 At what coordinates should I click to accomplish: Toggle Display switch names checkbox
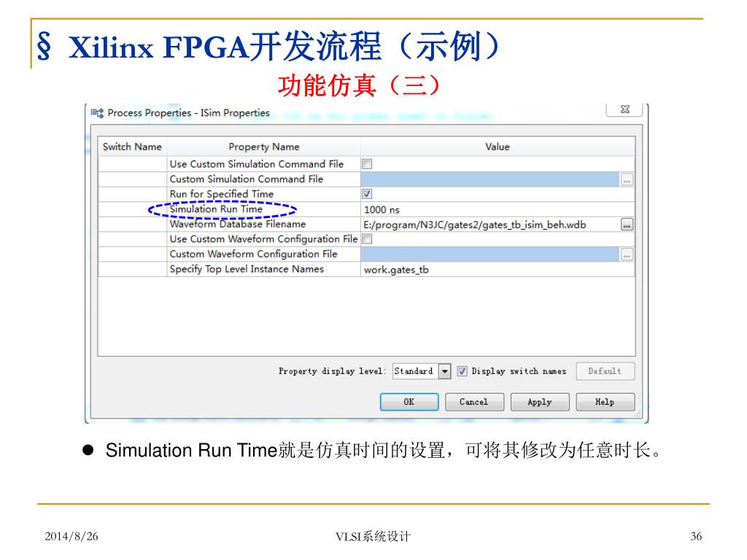(462, 371)
